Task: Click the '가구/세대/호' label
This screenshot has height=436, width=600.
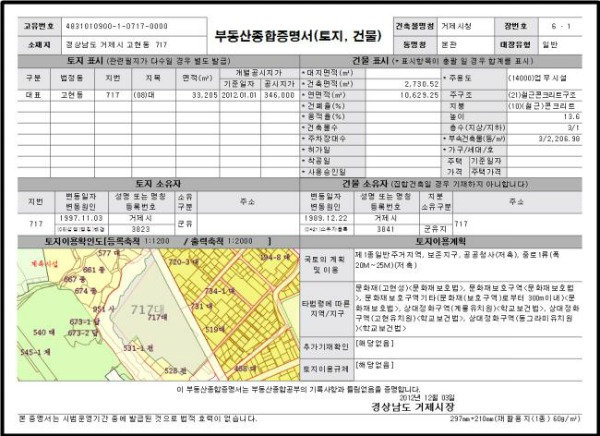Action: (472, 150)
